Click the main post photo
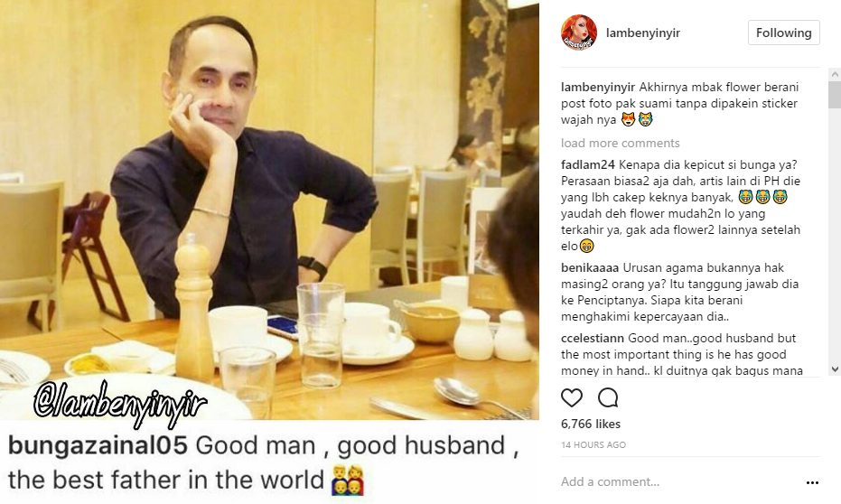Image resolution: width=841 pixels, height=504 pixels. coord(269,210)
